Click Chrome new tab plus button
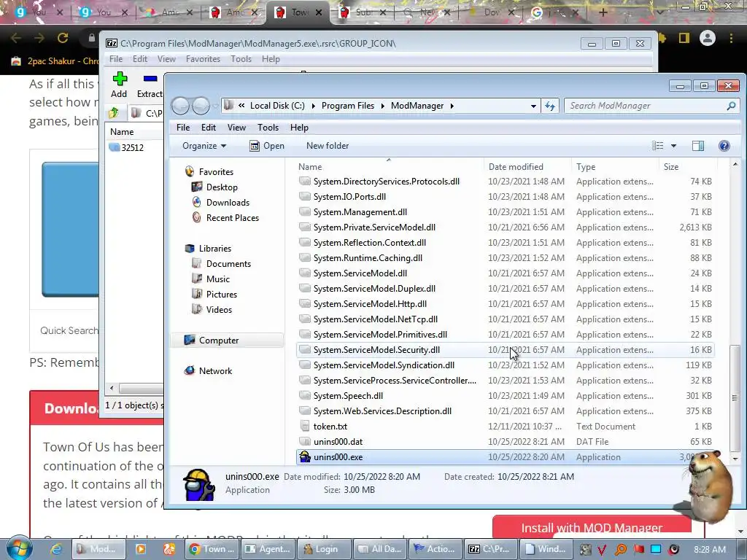 [603, 12]
